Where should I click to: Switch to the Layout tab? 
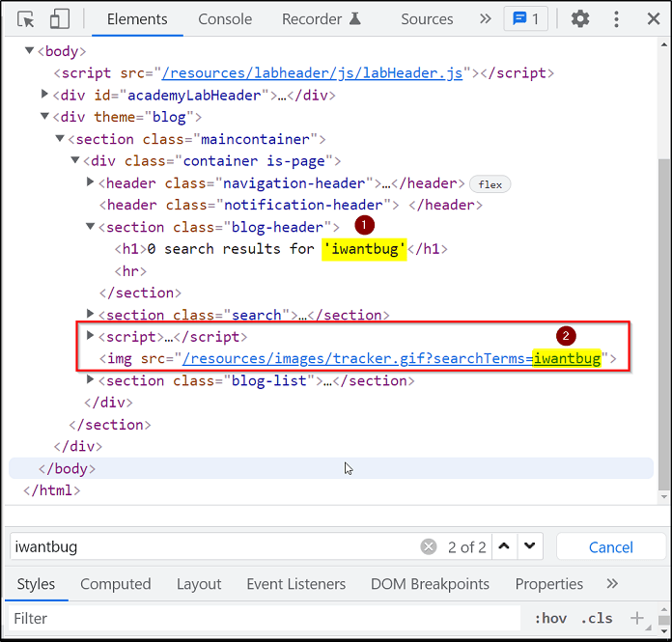coord(199,584)
